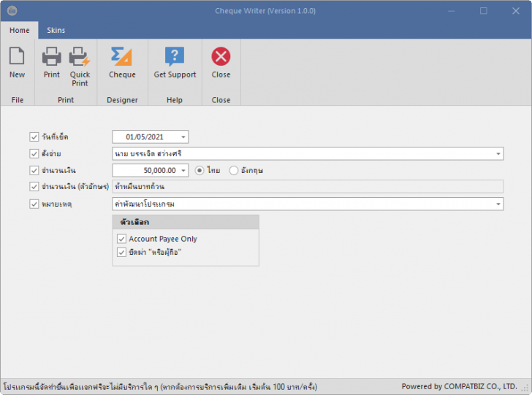
Task: Open the Cheque Designer icon
Action: (122, 56)
